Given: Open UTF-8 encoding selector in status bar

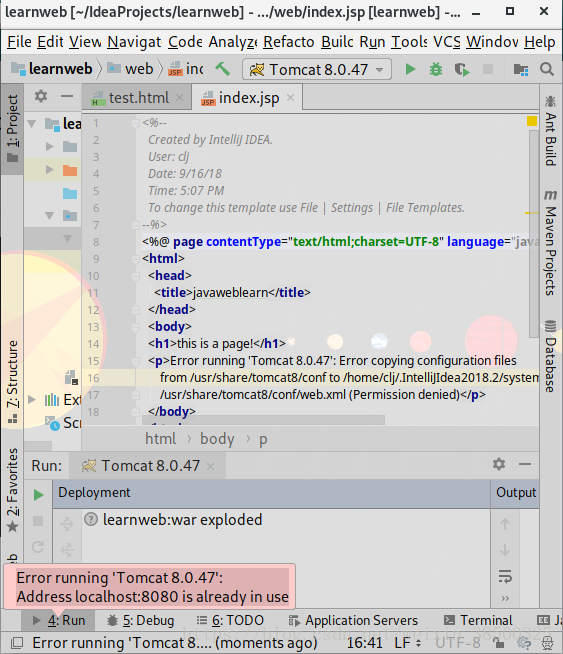Looking at the screenshot, I should click(458, 643).
